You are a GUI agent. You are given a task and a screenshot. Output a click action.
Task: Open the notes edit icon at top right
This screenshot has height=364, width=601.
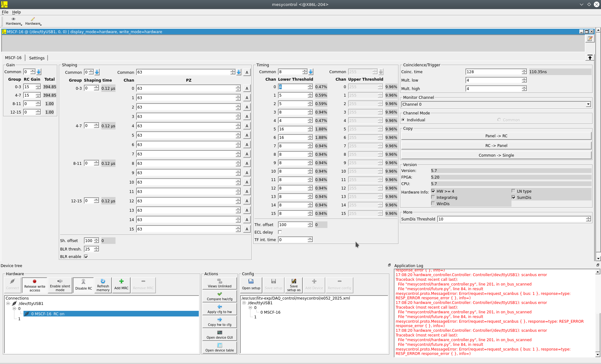coord(590,38)
